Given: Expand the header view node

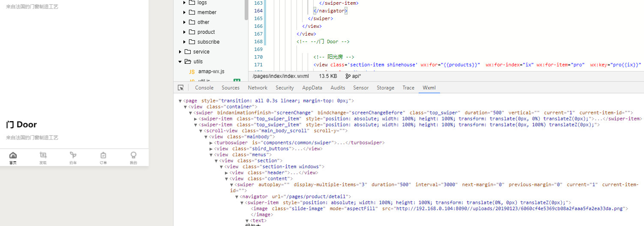Looking at the screenshot, I should pyautogui.click(x=227, y=173).
